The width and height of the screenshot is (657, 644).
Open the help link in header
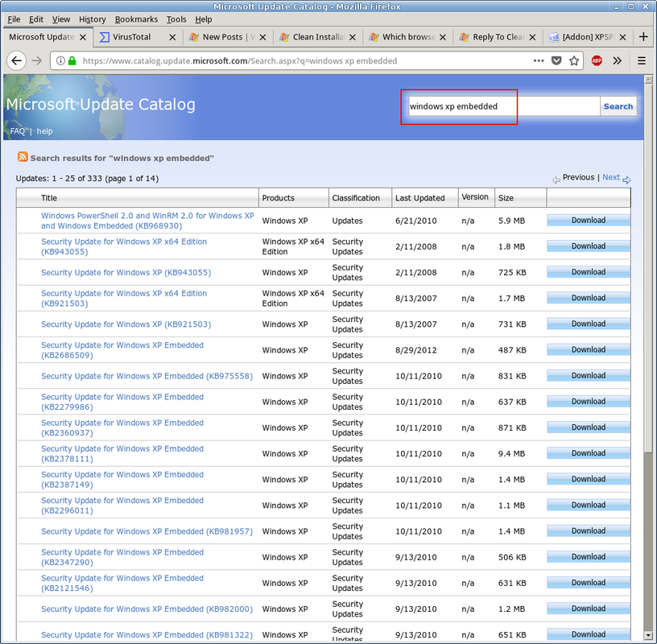44,131
